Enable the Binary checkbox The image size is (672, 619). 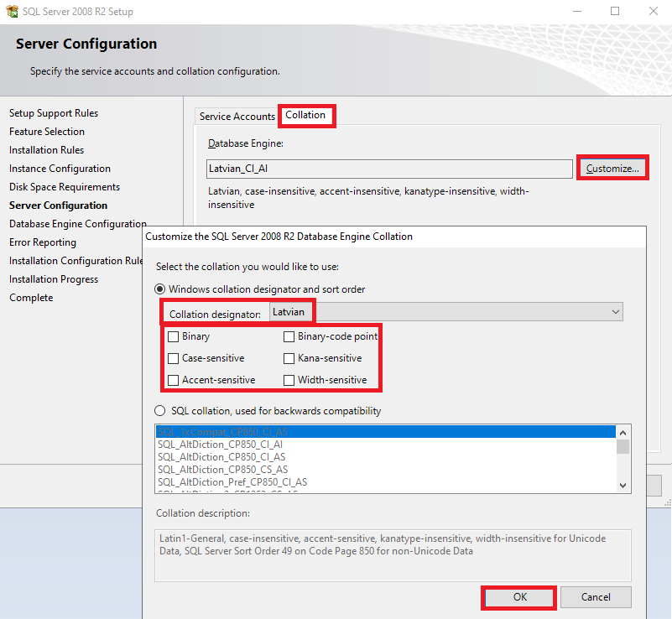173,336
